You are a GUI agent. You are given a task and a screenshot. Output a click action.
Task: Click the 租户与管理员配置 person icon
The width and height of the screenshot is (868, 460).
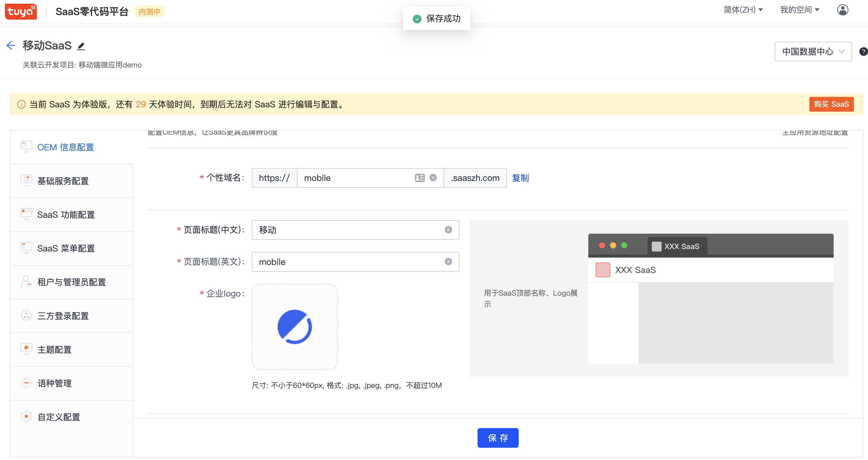coord(26,282)
